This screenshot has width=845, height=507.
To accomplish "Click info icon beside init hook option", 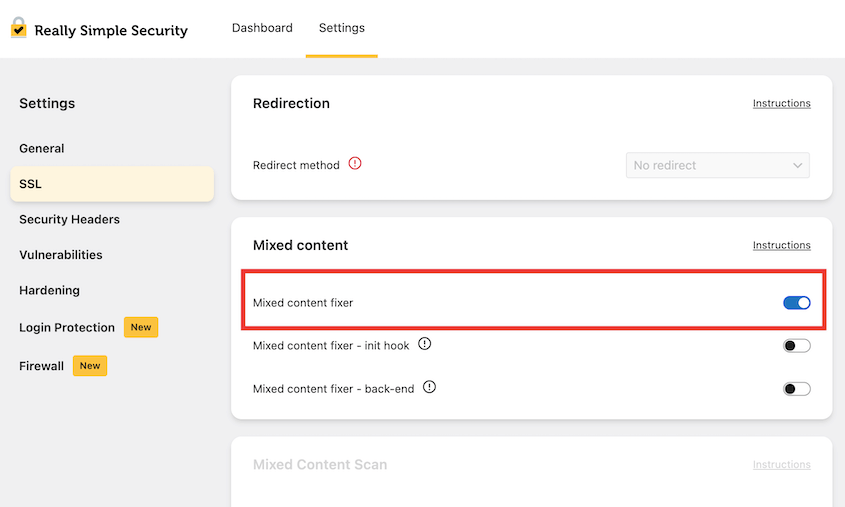I will [424, 345].
